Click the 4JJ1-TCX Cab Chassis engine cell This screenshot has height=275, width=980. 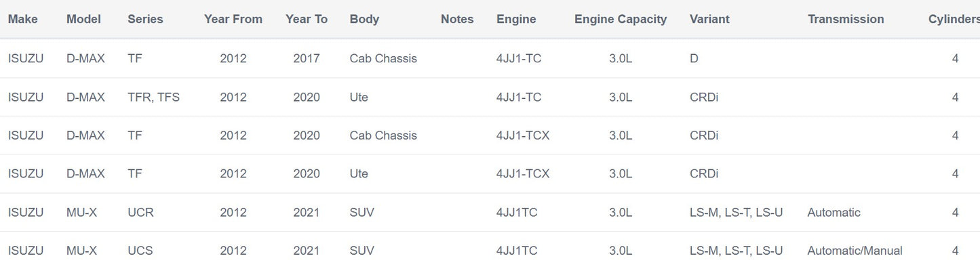tap(523, 135)
